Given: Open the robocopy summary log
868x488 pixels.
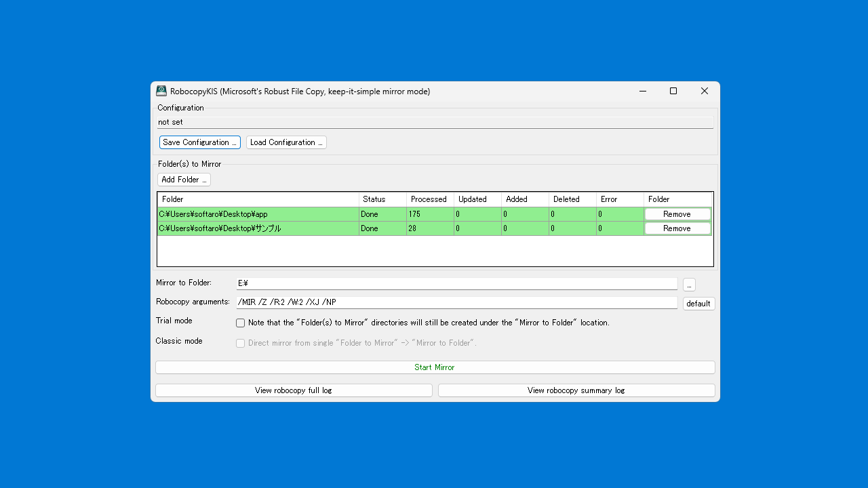Looking at the screenshot, I should pyautogui.click(x=576, y=390).
